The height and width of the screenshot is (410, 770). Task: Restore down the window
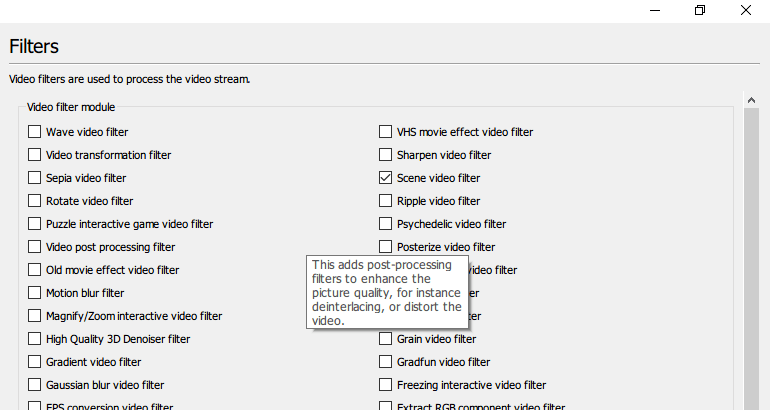(x=700, y=10)
